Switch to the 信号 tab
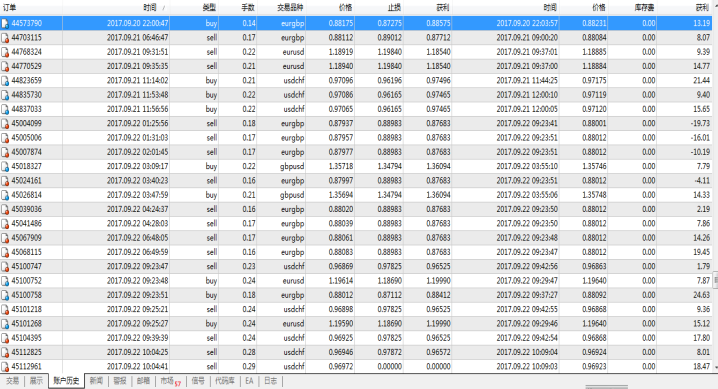The width and height of the screenshot is (718, 389). coord(198,381)
